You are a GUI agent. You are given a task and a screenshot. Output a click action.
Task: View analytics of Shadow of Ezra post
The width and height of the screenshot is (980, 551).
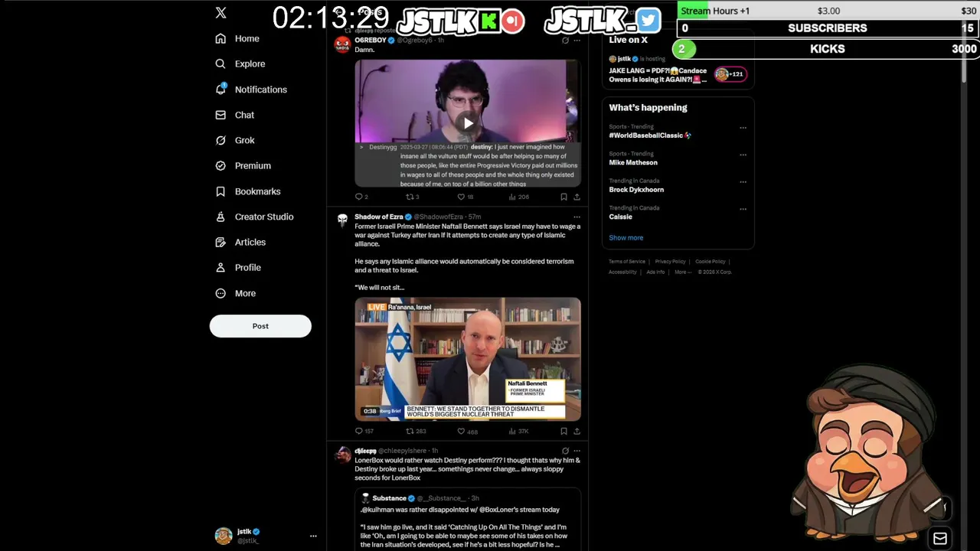click(x=519, y=431)
